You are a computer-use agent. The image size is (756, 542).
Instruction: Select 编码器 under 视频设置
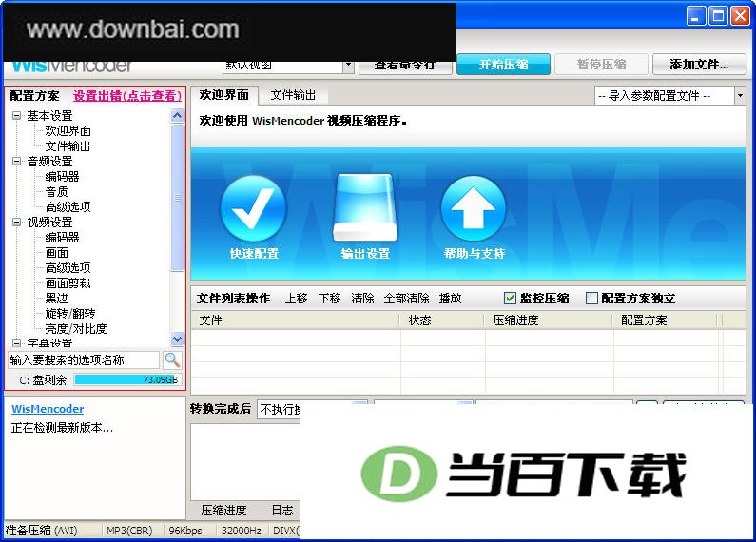point(62,238)
